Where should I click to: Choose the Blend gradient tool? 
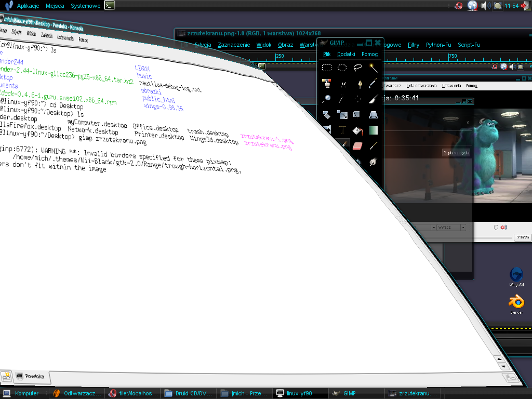(x=373, y=130)
